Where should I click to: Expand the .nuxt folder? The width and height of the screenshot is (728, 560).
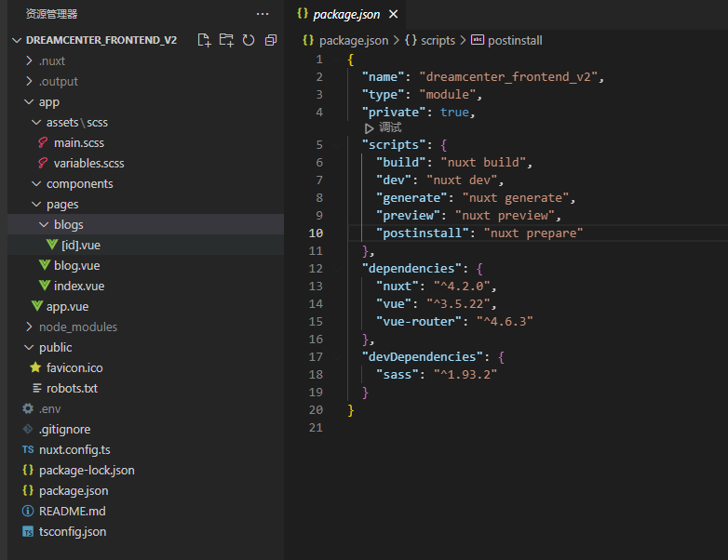pos(51,60)
